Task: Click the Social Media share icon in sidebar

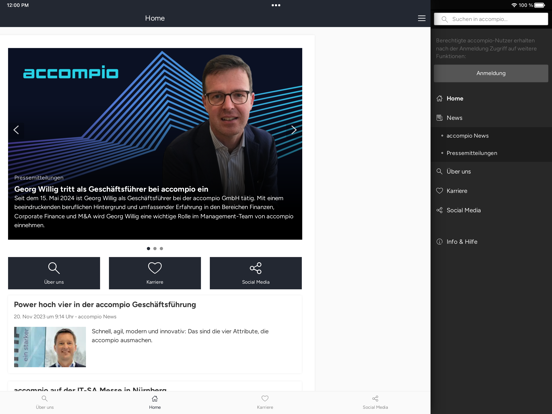Action: click(x=439, y=210)
